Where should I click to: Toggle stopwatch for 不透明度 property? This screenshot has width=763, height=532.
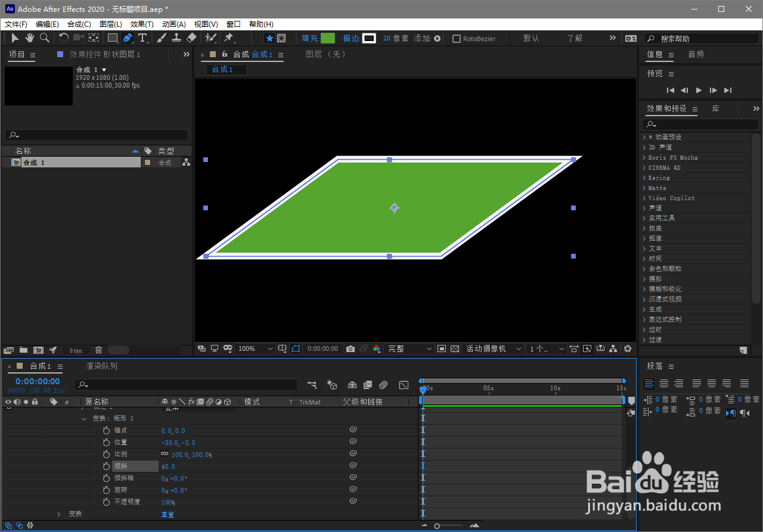(x=107, y=502)
